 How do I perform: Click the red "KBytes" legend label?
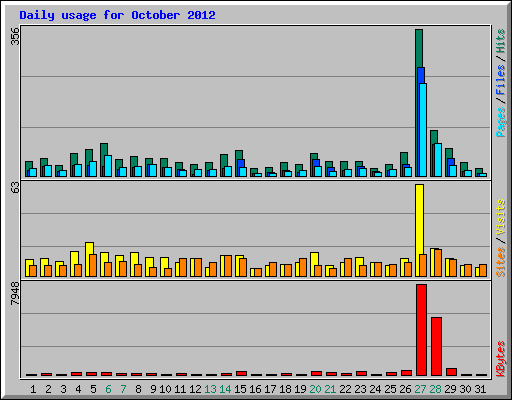(x=501, y=359)
